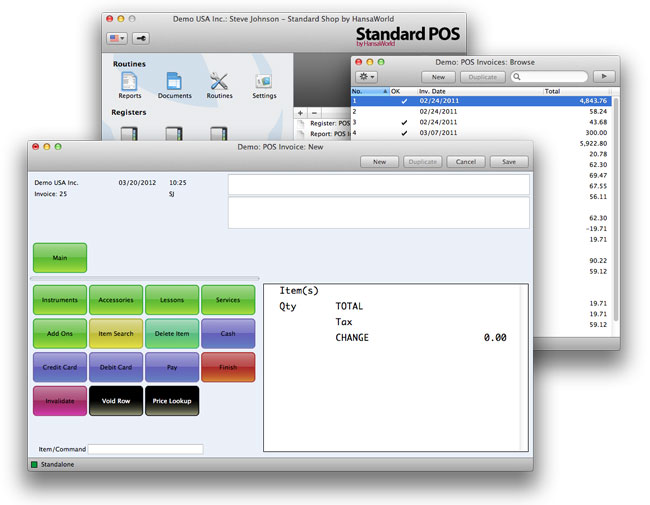Screen dimensions: 650x505
Task: Click the Lessons button
Action: click(x=172, y=300)
